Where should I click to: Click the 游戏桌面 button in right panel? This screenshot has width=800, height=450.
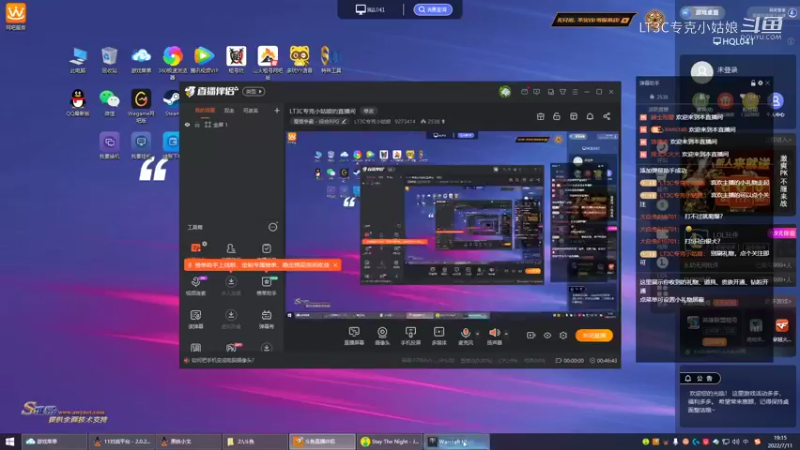tap(703, 12)
